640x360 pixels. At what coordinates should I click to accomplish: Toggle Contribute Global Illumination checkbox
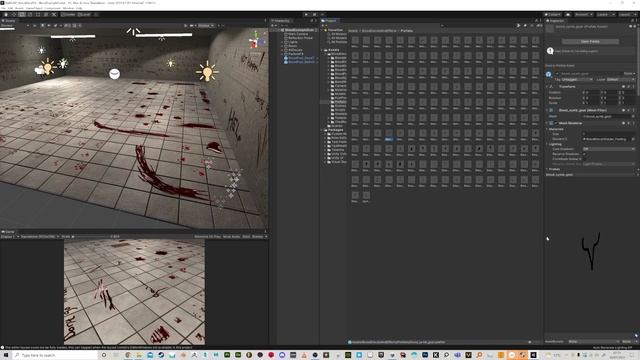click(585, 159)
